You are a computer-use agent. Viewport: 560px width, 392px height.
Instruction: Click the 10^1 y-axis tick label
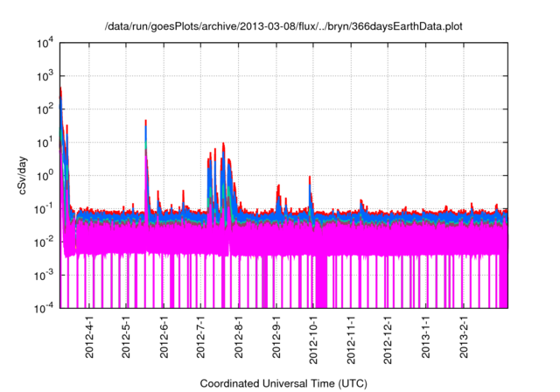click(45, 143)
